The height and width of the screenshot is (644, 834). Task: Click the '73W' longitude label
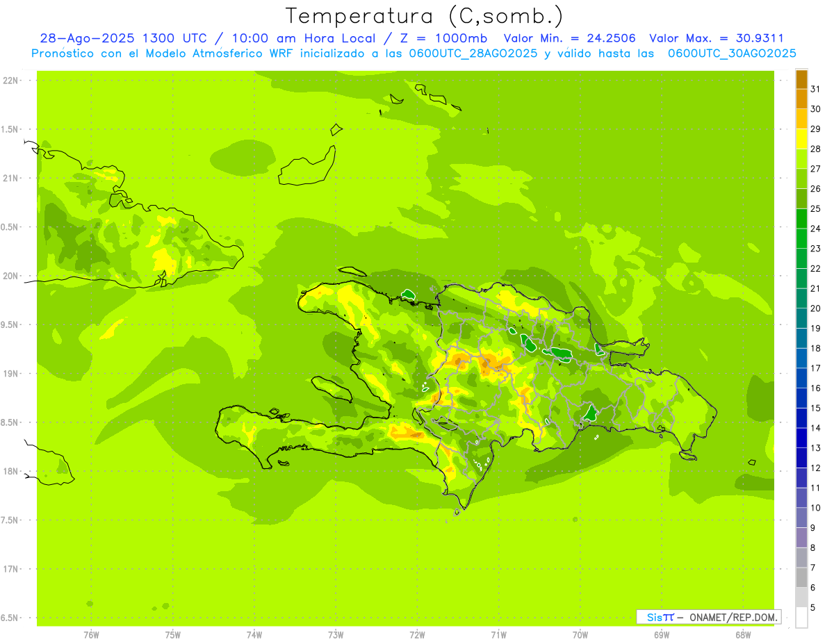(336, 635)
